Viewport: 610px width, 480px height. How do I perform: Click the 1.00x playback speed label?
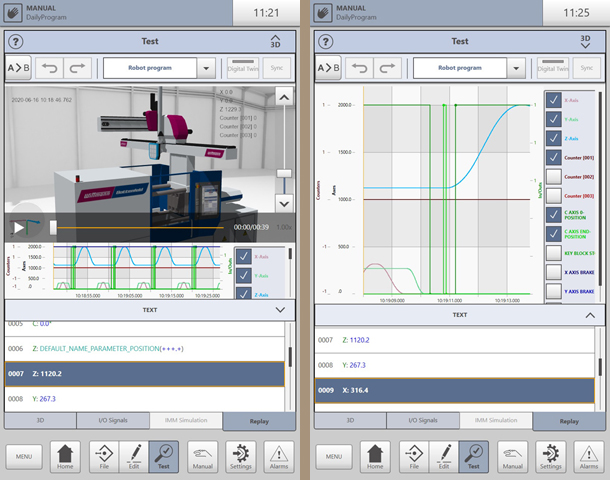pyautogui.click(x=284, y=227)
